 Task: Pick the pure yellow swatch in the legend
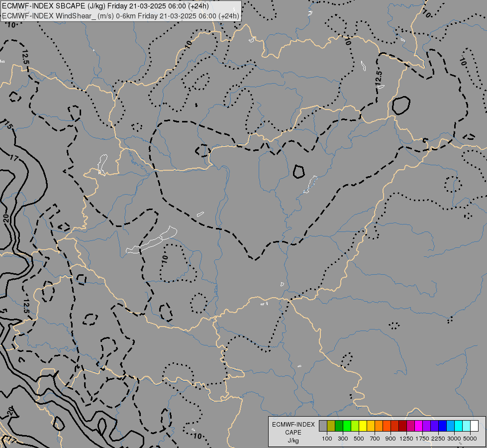(x=363, y=426)
